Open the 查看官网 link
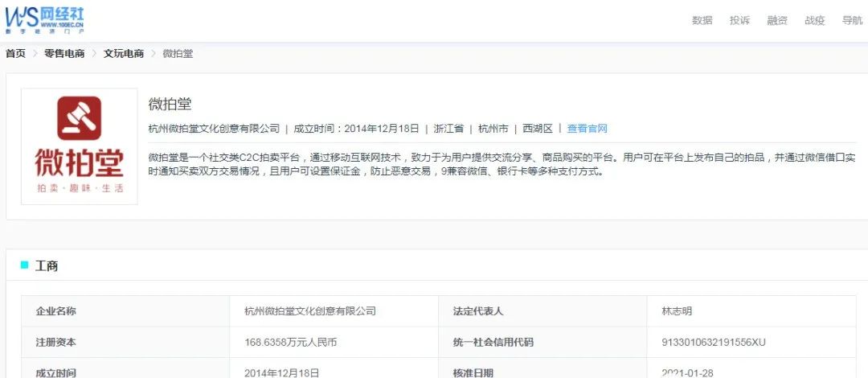Viewport: 868px width, 378px height. click(587, 129)
